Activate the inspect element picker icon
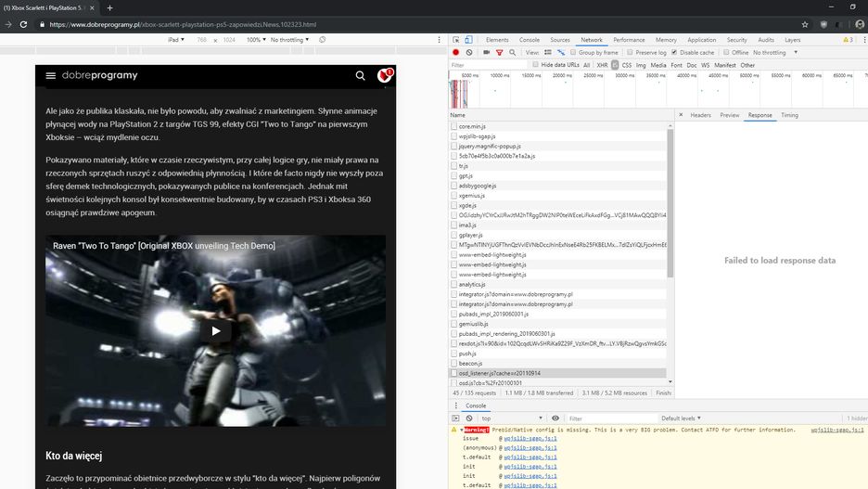The width and height of the screenshot is (868, 489). pyautogui.click(x=456, y=40)
